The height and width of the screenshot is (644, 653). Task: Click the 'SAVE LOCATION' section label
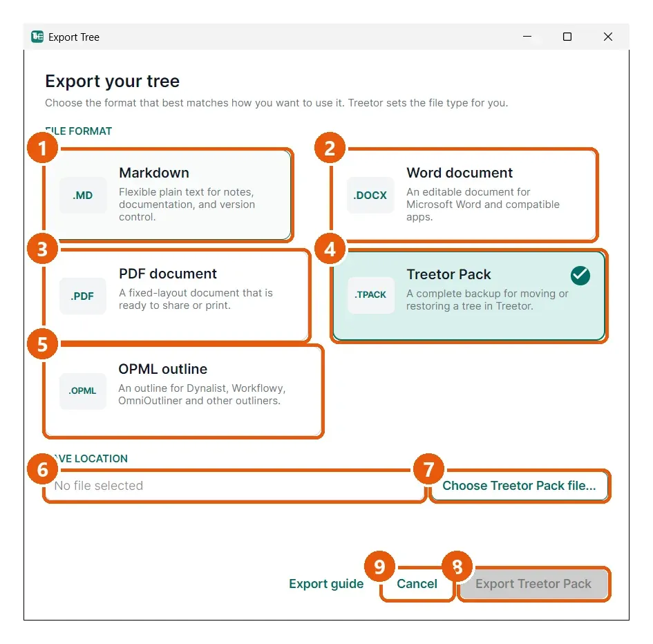click(86, 459)
